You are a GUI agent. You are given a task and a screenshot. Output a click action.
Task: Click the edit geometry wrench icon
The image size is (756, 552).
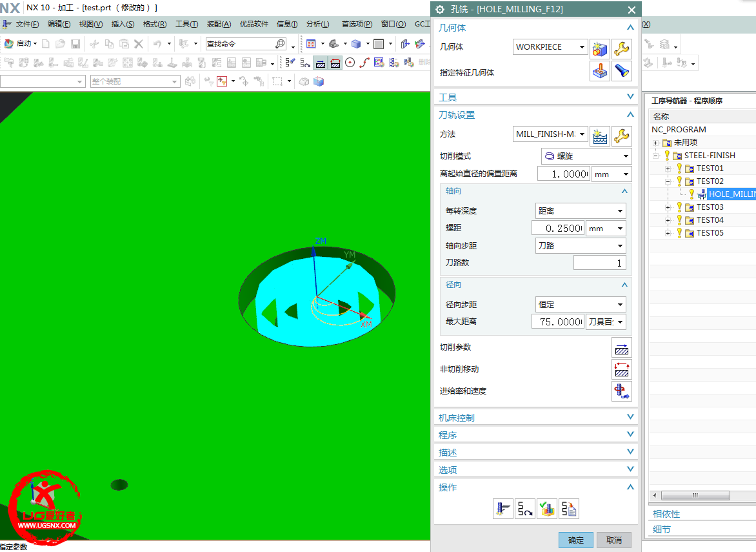[x=621, y=48]
